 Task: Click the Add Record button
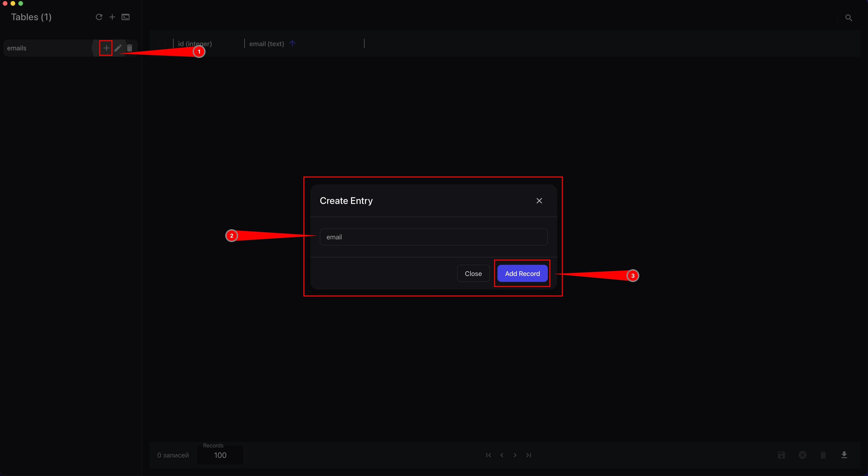click(522, 274)
